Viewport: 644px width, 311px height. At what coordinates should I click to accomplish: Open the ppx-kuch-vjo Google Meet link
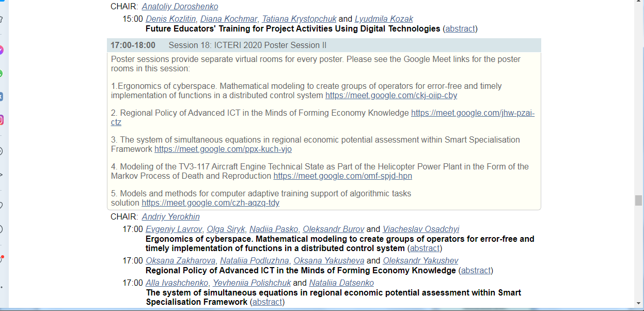pos(223,149)
